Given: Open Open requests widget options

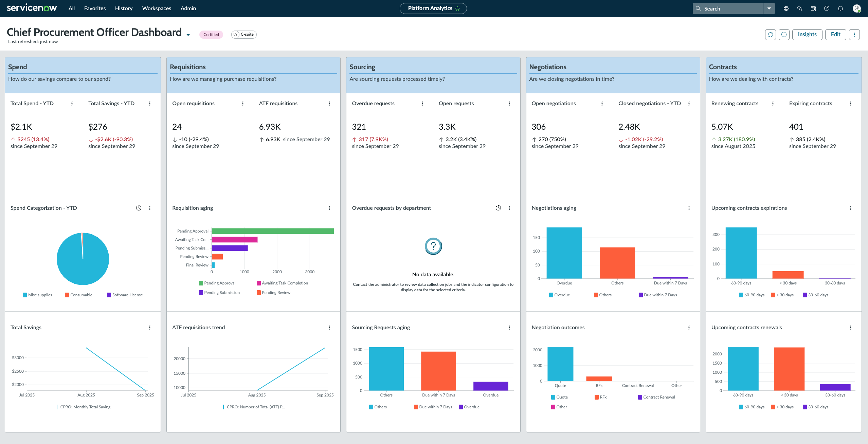Looking at the screenshot, I should 509,104.
